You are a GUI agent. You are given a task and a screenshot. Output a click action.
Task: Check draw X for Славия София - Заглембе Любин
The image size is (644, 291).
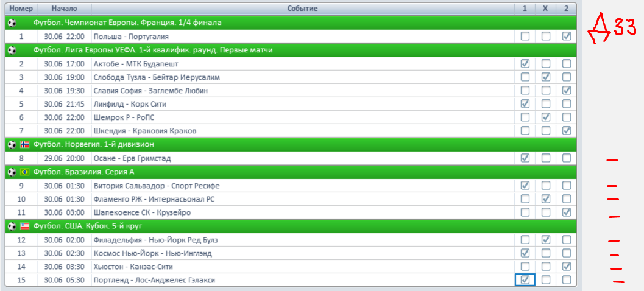point(545,90)
